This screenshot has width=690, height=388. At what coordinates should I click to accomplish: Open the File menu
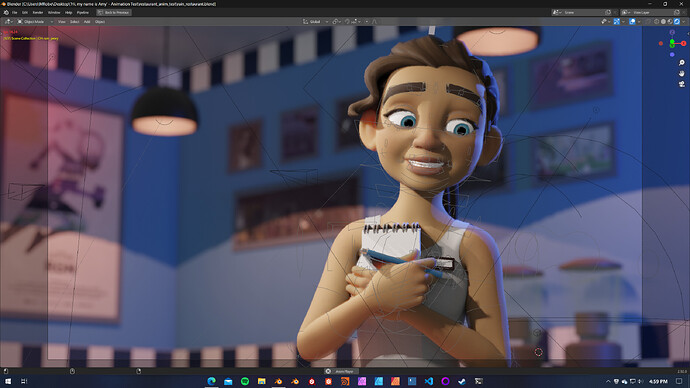click(x=15, y=12)
